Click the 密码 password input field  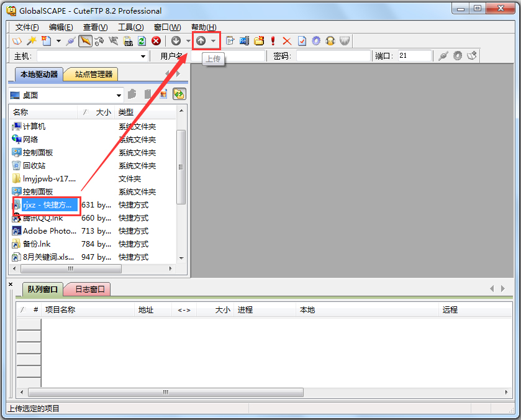pos(333,57)
